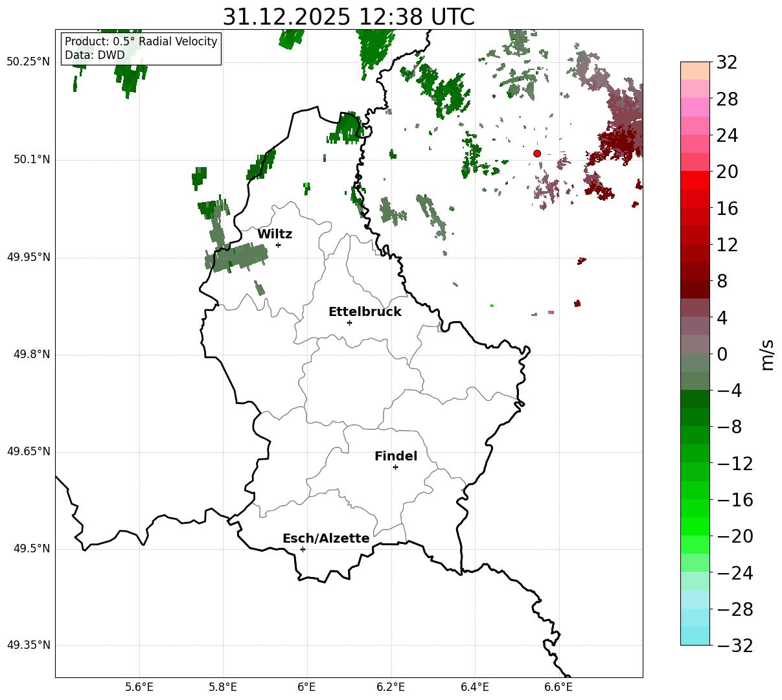Click the 28 colorbar tick label
The width and height of the screenshot is (782, 700).
[727, 100]
